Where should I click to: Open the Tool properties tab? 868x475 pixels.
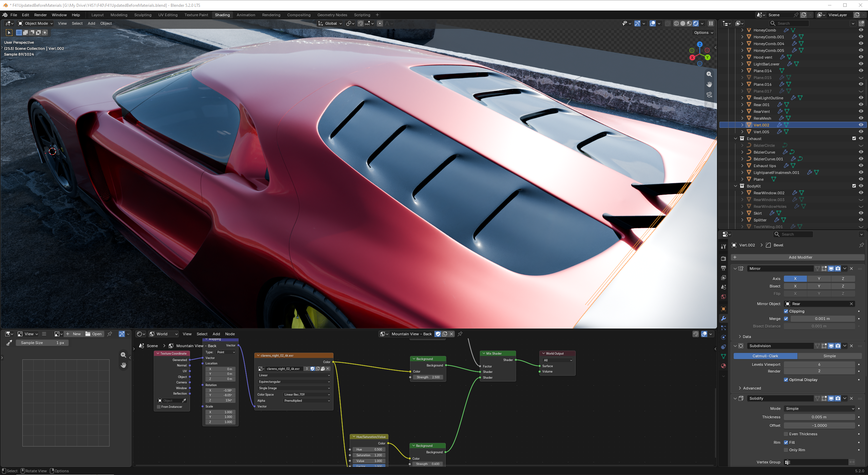pos(724,246)
